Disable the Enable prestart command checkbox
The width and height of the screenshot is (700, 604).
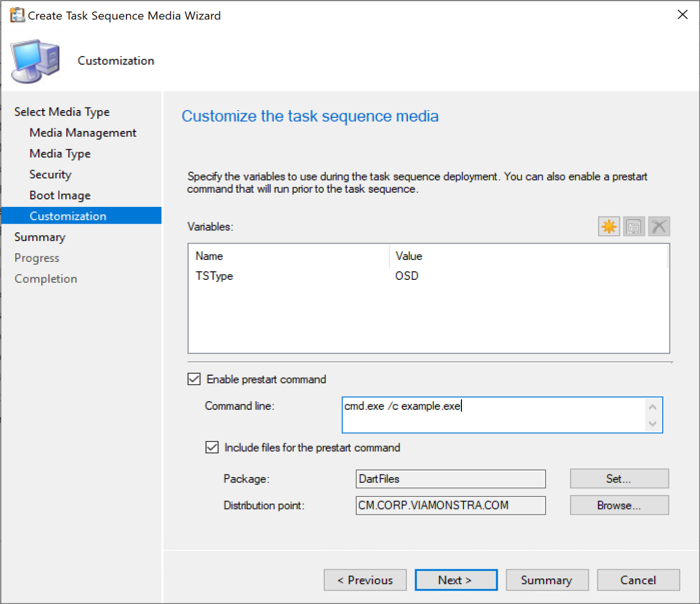click(194, 379)
